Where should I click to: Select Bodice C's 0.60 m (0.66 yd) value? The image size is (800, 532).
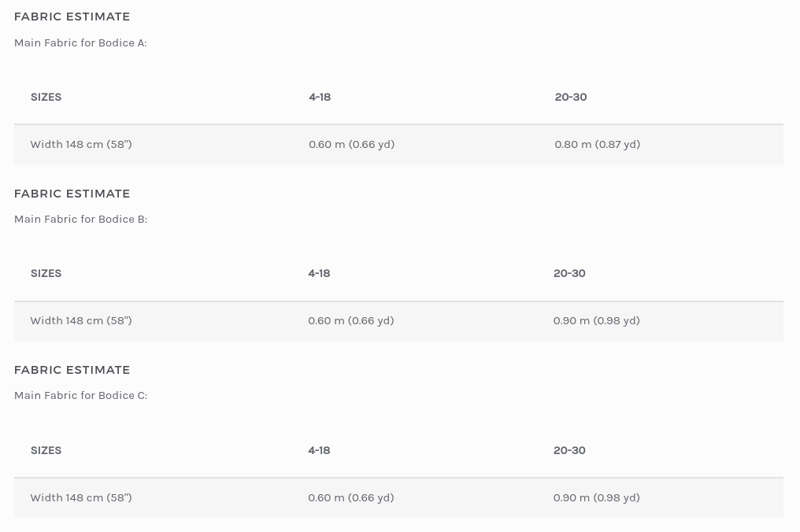(x=350, y=497)
